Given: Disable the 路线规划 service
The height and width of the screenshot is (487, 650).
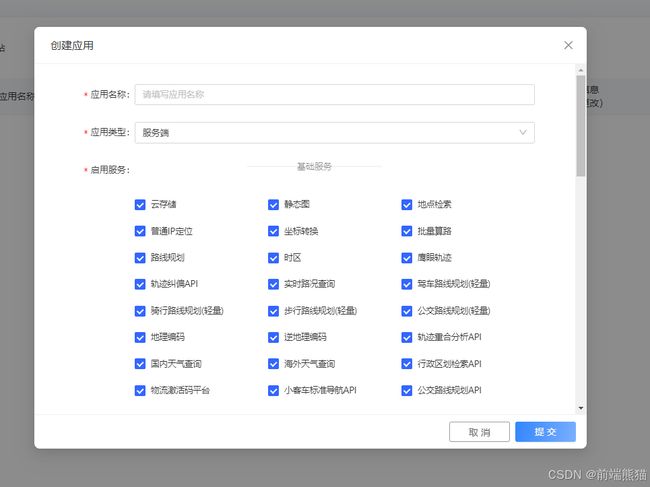Looking at the screenshot, I should 140,258.
